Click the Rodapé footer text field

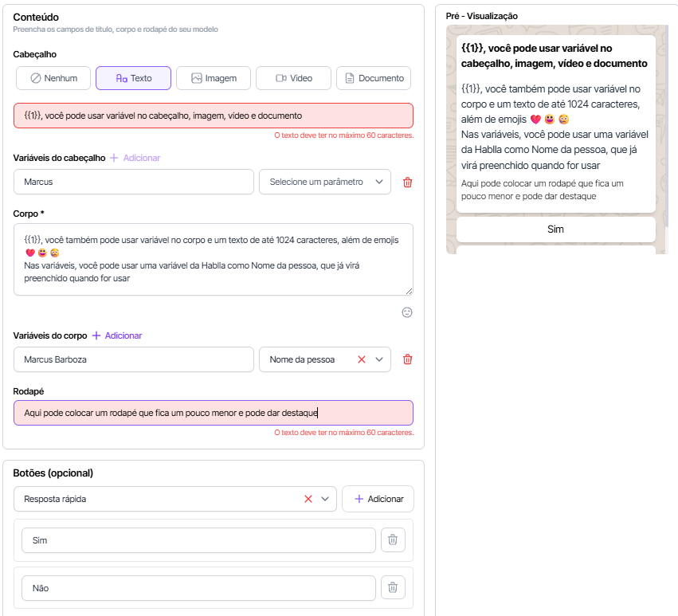click(x=213, y=413)
